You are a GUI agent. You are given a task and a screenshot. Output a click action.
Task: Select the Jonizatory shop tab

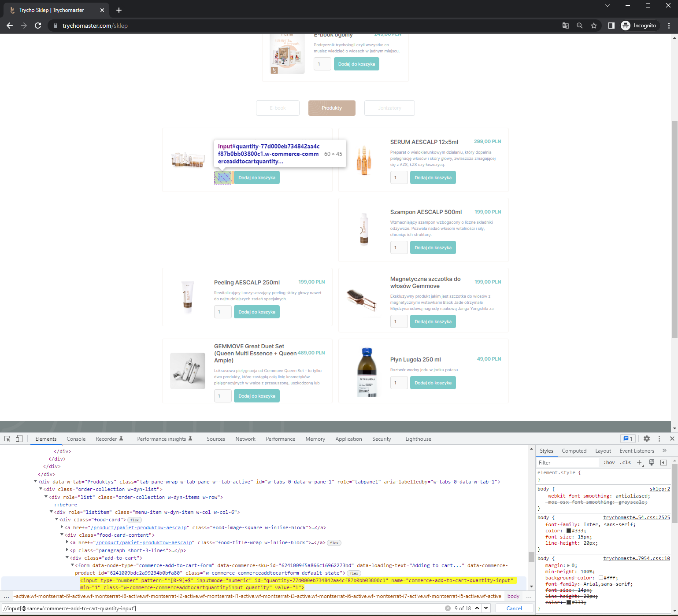389,108
